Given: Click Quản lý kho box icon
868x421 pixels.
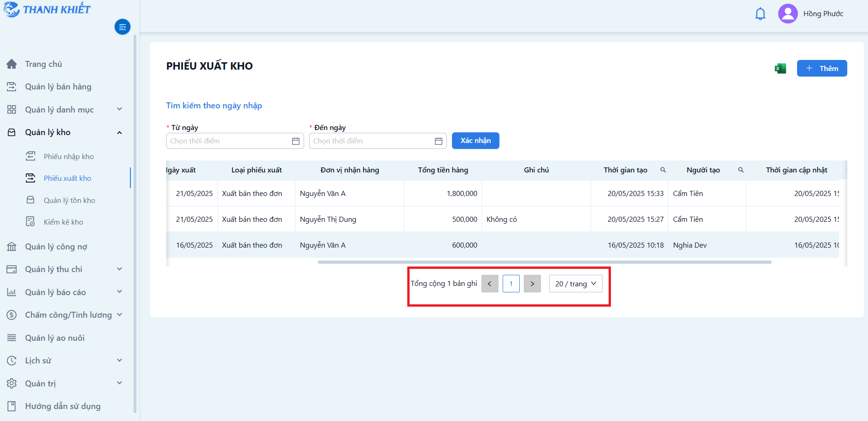Looking at the screenshot, I should [12, 132].
